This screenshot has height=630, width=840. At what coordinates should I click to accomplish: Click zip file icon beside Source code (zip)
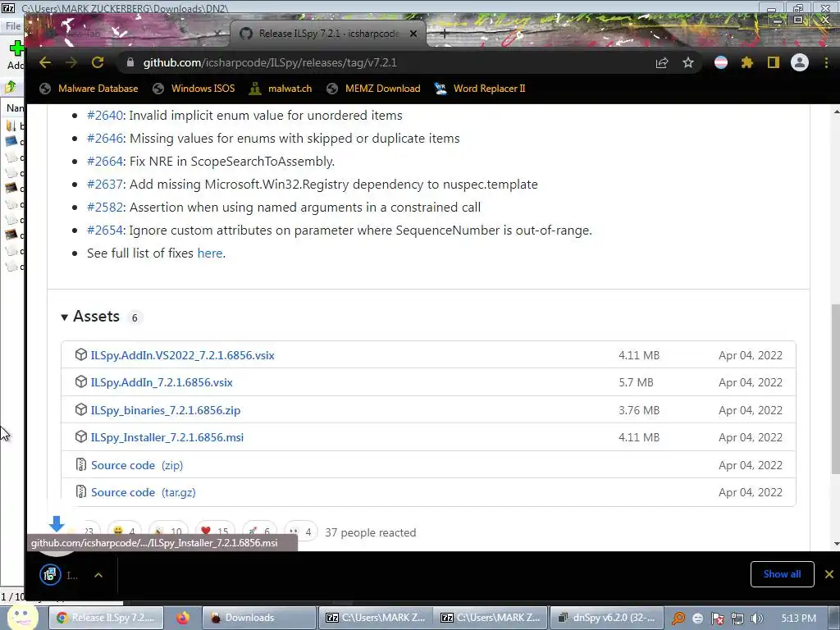(x=81, y=464)
